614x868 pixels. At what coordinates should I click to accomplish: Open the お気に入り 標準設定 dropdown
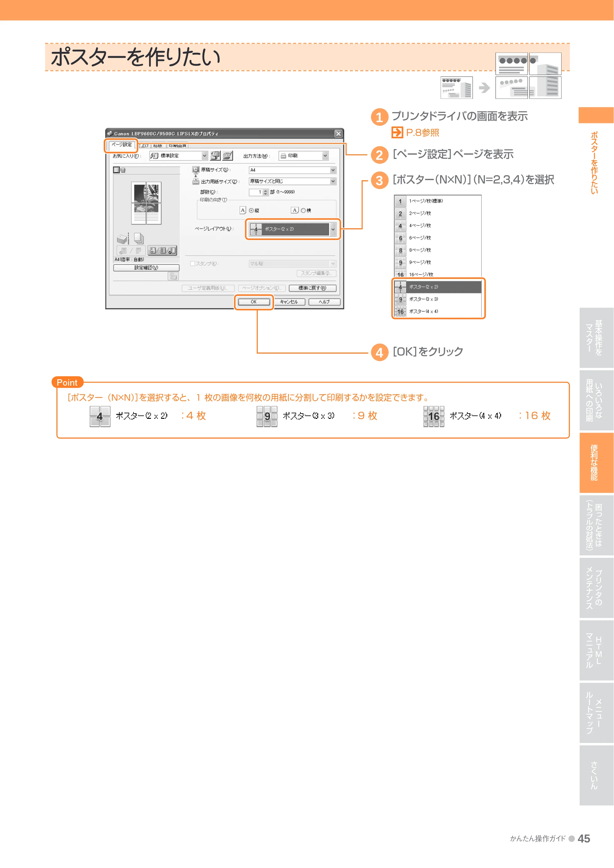pos(179,156)
